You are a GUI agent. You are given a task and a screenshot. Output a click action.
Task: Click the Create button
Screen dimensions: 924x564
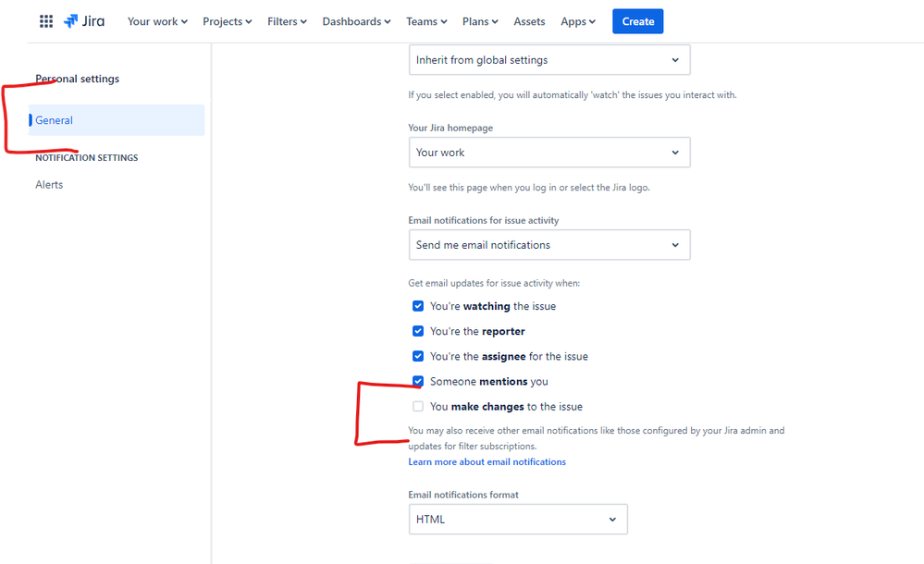click(637, 21)
